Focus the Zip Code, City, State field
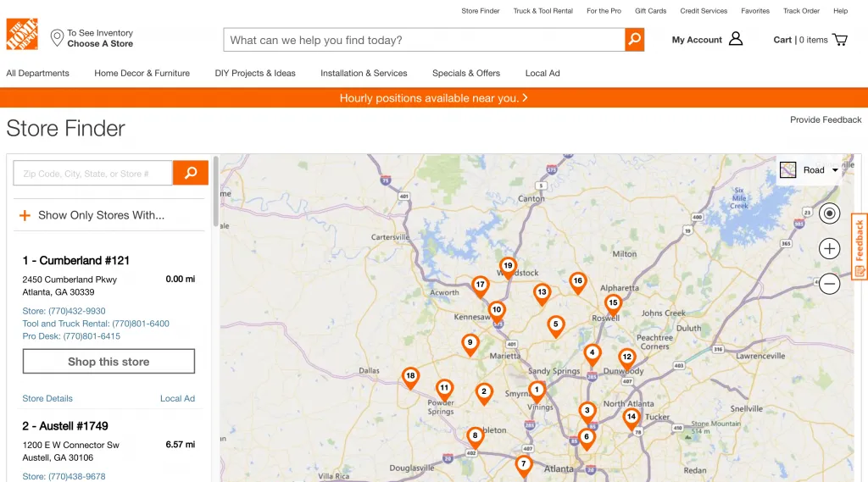Screen dimensions: 868x482 [93, 173]
